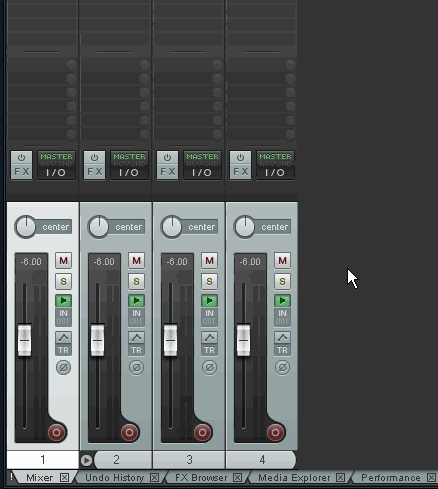Open TR automation mode menu on track 4
The width and height of the screenshot is (438, 489).
pyautogui.click(x=282, y=350)
